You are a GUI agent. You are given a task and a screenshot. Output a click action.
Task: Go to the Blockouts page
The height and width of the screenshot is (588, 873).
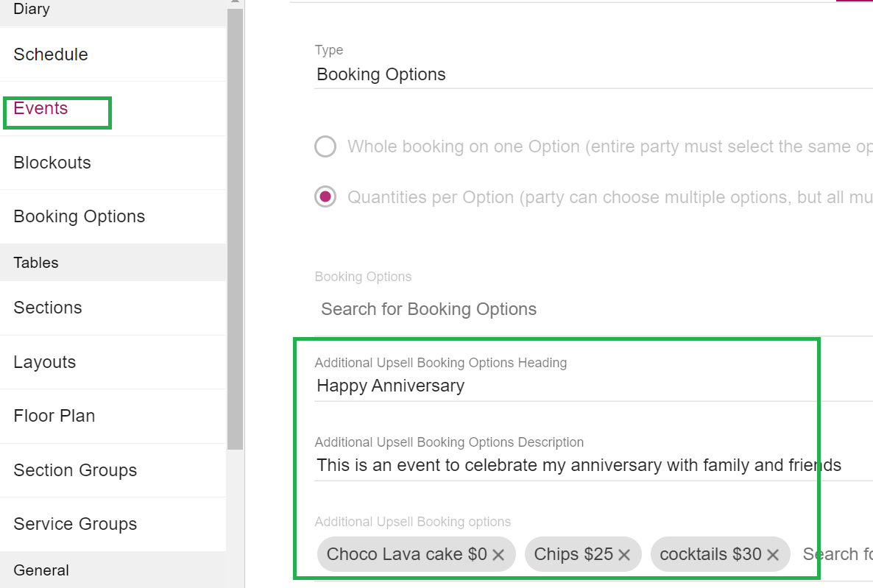click(52, 163)
